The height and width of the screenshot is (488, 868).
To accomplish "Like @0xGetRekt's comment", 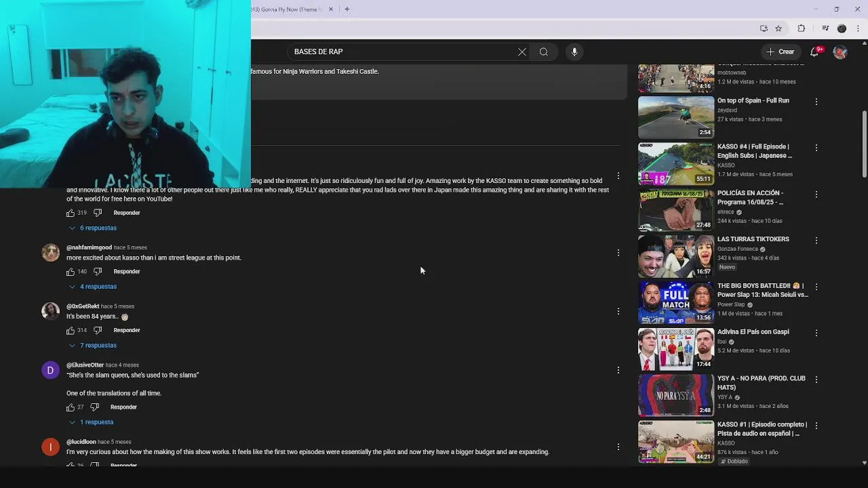I will [x=71, y=330].
